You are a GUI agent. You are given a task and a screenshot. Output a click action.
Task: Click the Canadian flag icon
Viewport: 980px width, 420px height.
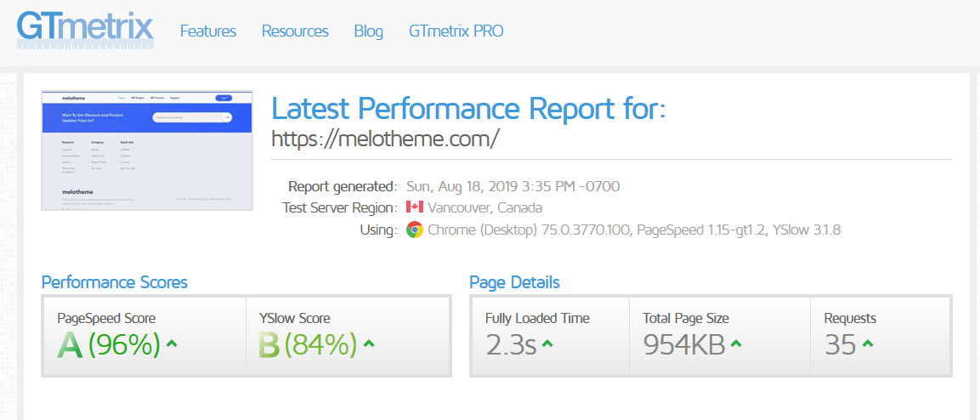coord(414,207)
